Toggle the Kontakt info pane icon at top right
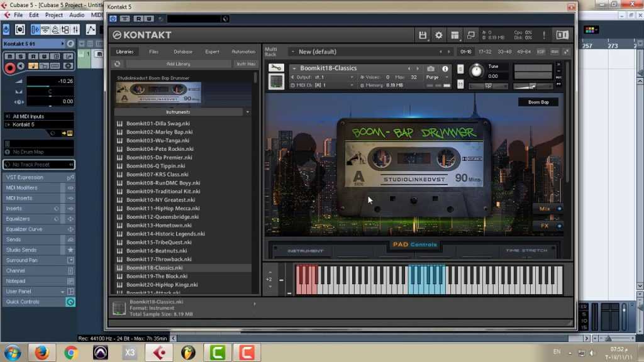 click(562, 35)
